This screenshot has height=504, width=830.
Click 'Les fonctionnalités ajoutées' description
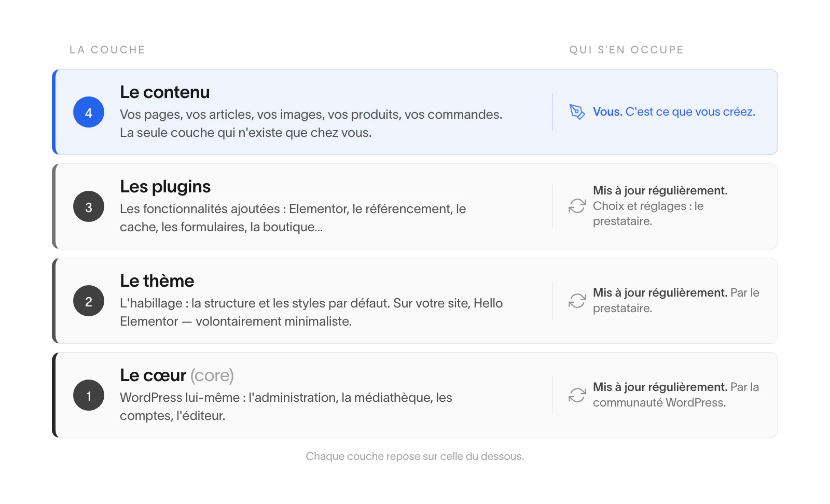point(293,218)
